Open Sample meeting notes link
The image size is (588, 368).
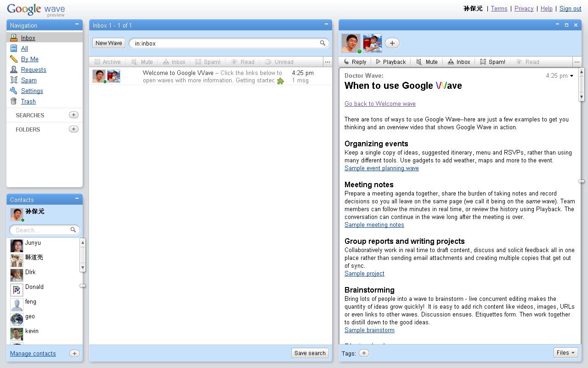click(x=374, y=224)
